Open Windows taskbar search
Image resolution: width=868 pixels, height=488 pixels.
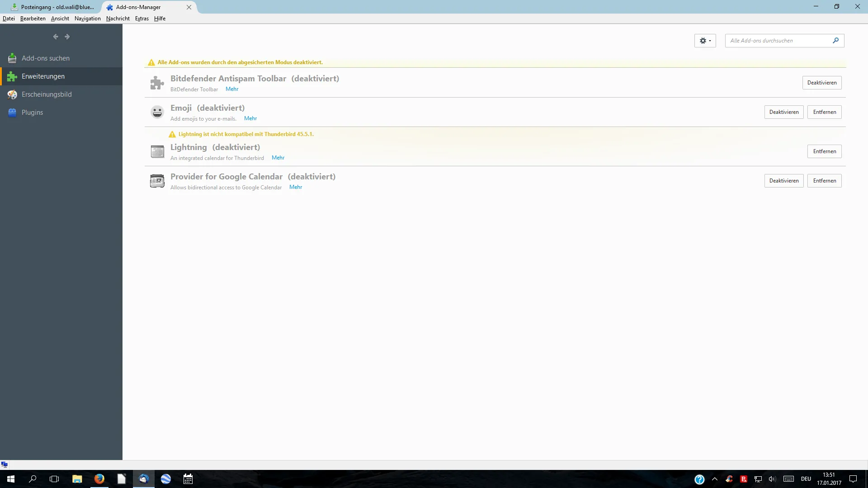pos(33,479)
